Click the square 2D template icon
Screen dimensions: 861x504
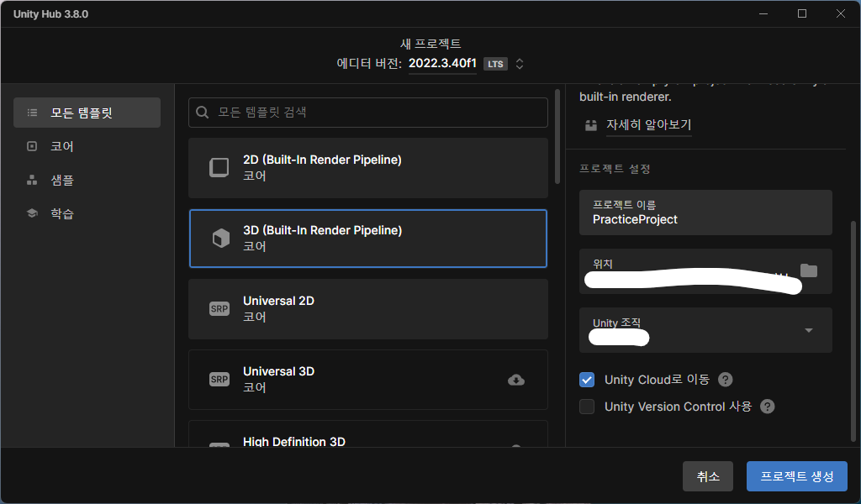coord(219,167)
